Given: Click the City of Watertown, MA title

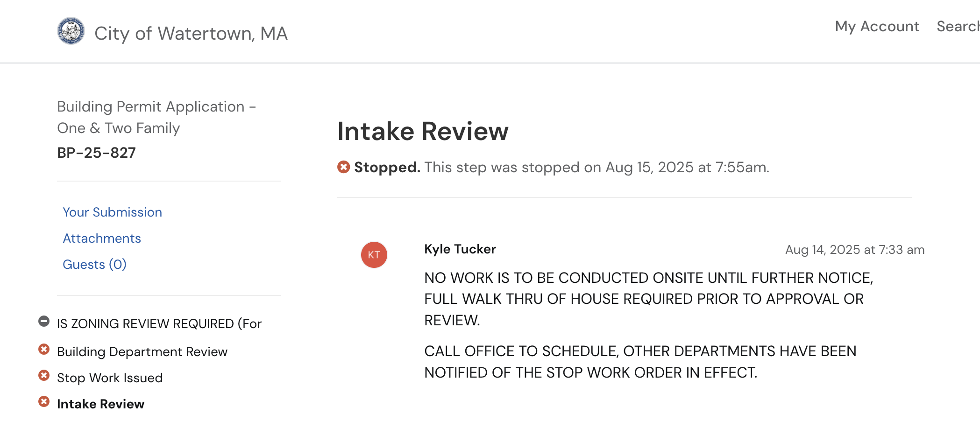Looking at the screenshot, I should click(191, 33).
